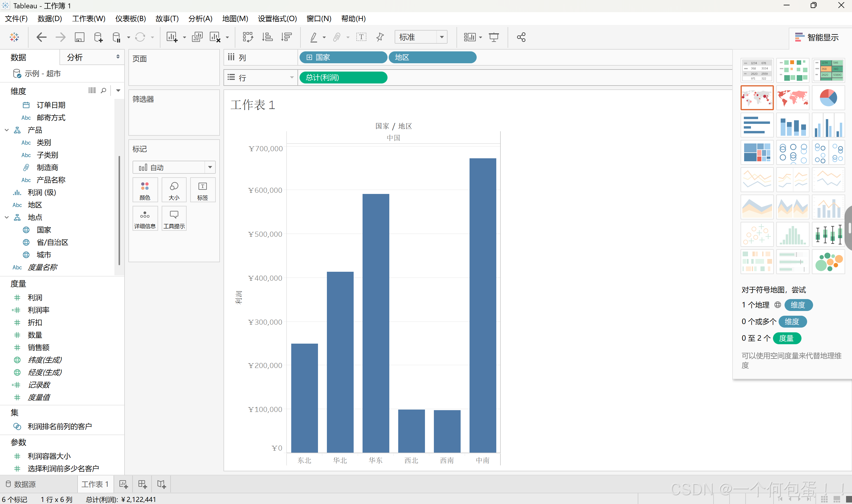Viewport: 852px width, 504px height.
Task: Click the pin/fix axes icon
Action: 380,37
